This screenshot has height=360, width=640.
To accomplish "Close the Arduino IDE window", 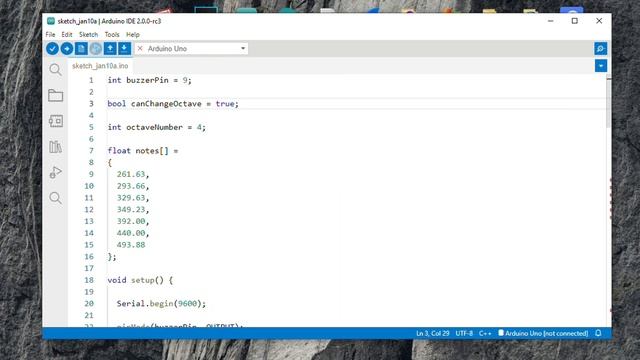I will tap(599, 21).
